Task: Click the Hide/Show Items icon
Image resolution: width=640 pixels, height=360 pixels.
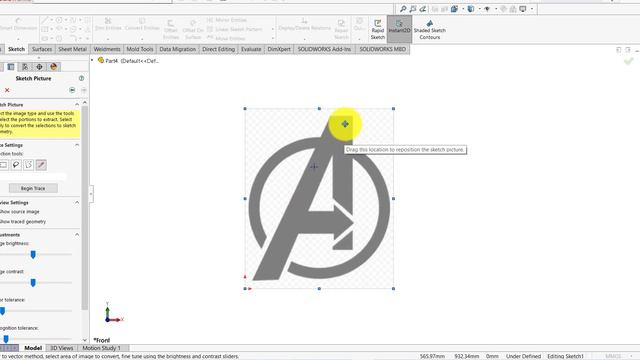Action: [487, 9]
